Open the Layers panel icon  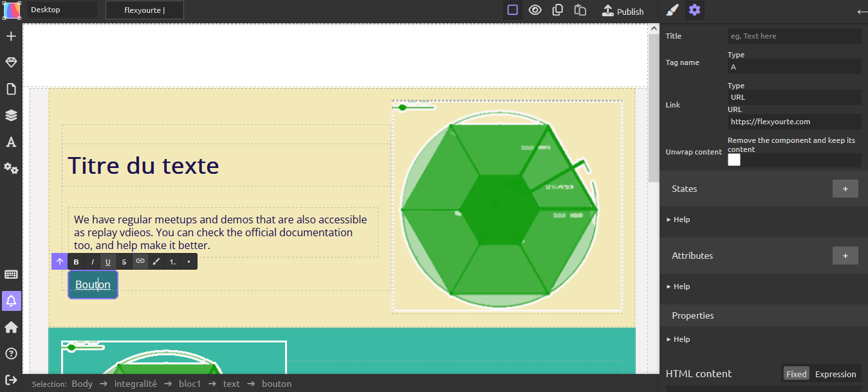tap(11, 115)
